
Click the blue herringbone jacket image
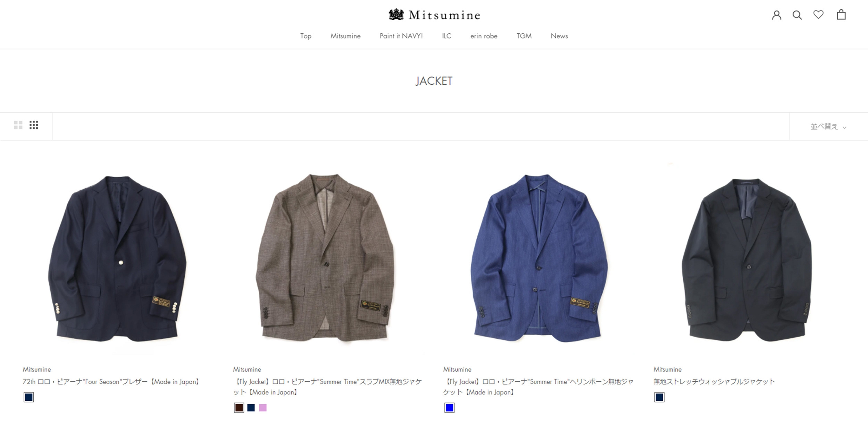tap(539, 257)
